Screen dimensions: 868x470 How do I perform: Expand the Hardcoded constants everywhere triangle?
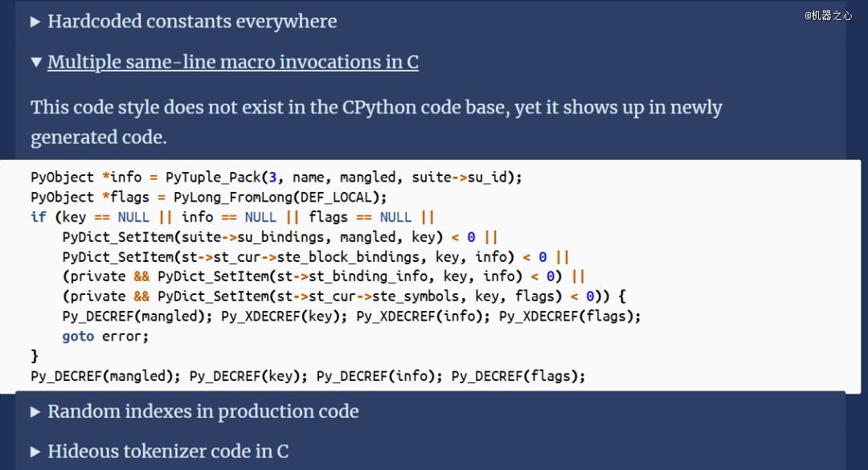pos(35,22)
